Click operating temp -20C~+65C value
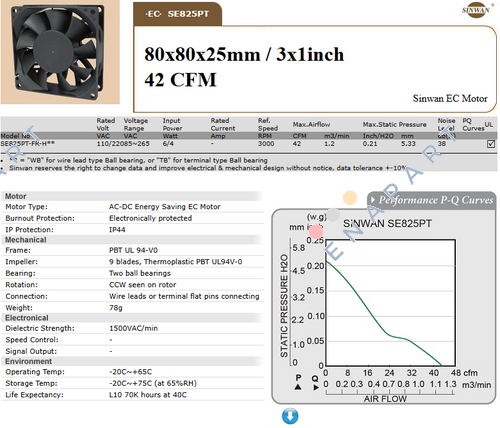The height and width of the screenshot is (428, 500). pyautogui.click(x=130, y=372)
